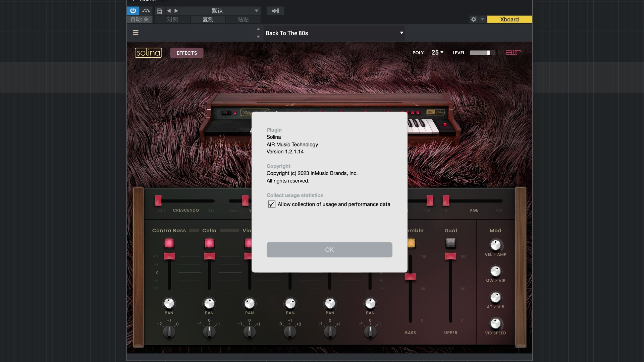Expand the 默认 preset dropdown
The height and width of the screenshot is (362, 644).
pos(256,11)
